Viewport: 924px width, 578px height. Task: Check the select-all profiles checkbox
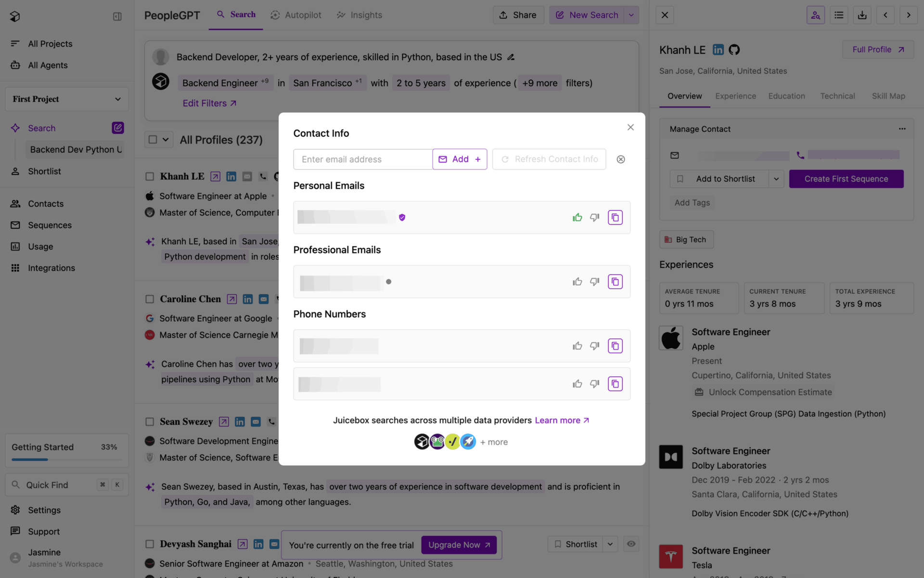(153, 139)
